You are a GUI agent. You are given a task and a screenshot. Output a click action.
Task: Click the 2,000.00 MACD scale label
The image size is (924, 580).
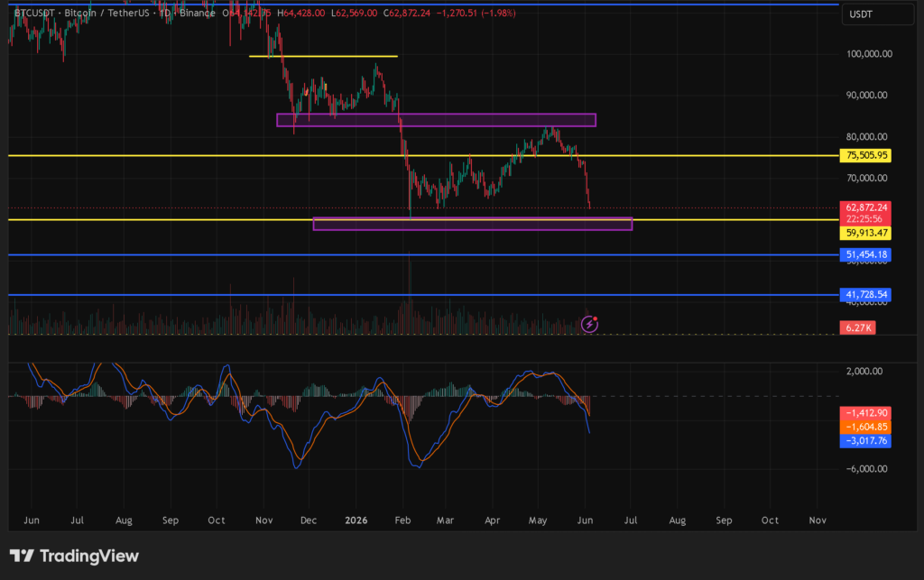point(864,372)
